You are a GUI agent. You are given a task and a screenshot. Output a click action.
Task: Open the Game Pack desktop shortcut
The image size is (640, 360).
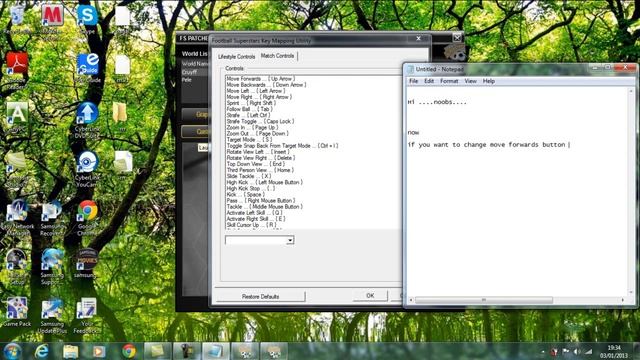17,311
